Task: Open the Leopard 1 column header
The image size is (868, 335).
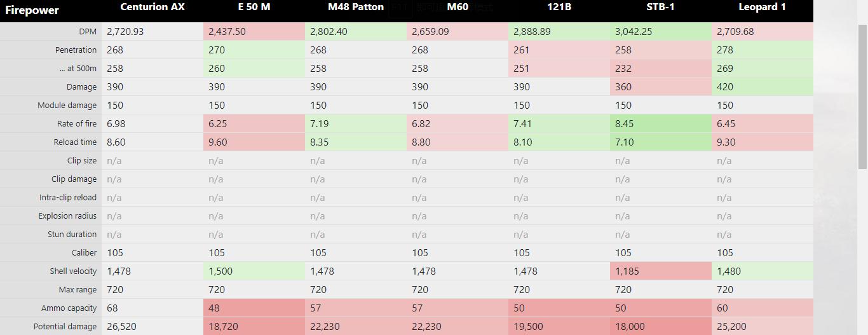Action: coord(762,8)
